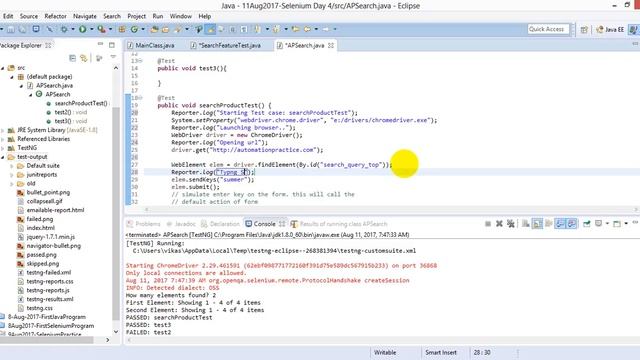Open the Help menu
This screenshot has width=640, height=360.
(204, 16)
